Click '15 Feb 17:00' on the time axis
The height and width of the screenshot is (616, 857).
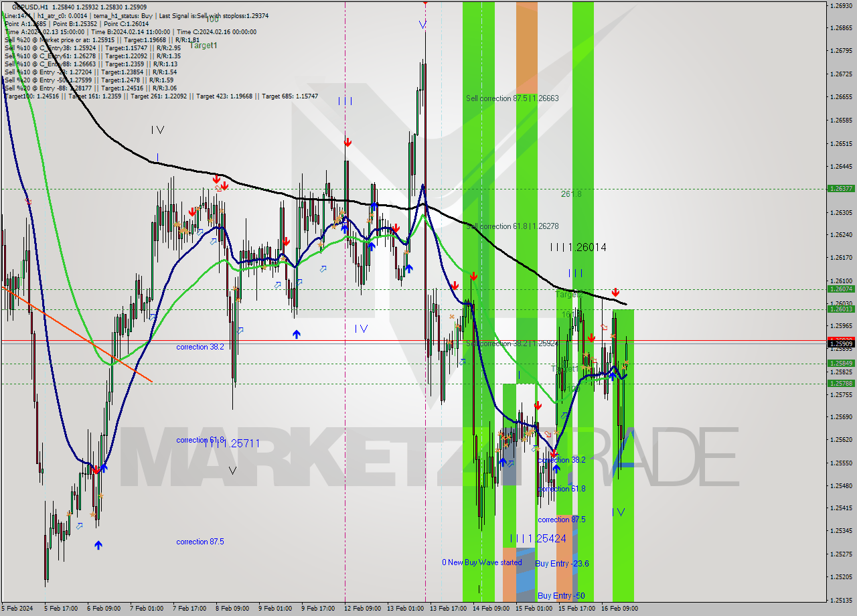pos(576,609)
